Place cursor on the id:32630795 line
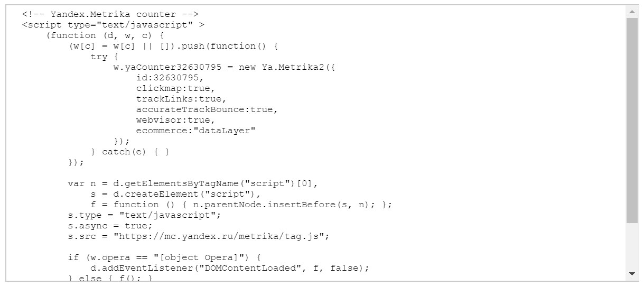This screenshot has height=286, width=644. [x=169, y=78]
